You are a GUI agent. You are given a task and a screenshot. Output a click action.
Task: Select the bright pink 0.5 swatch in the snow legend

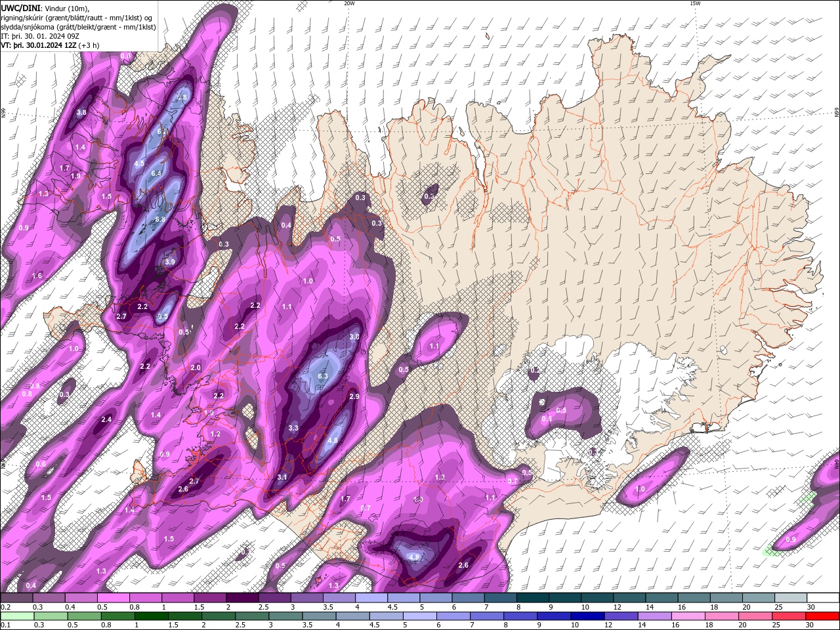[x=113, y=598]
